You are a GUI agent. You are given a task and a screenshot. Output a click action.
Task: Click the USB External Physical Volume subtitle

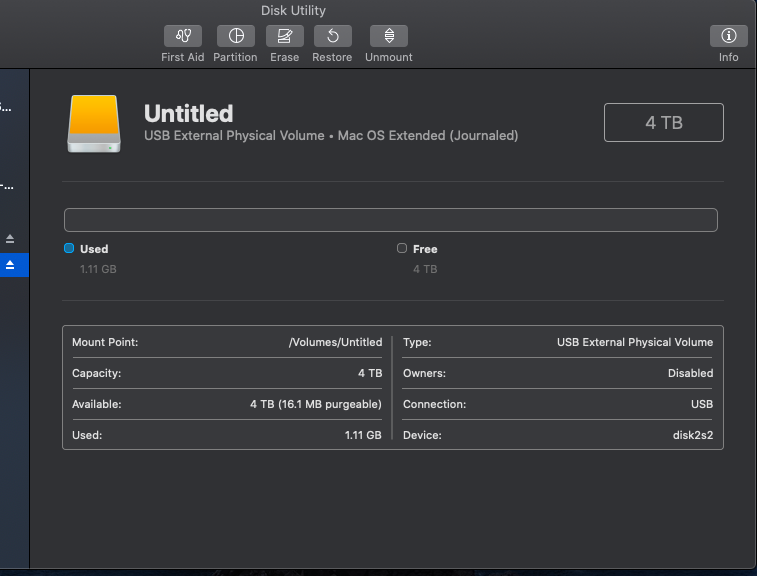pos(331,136)
